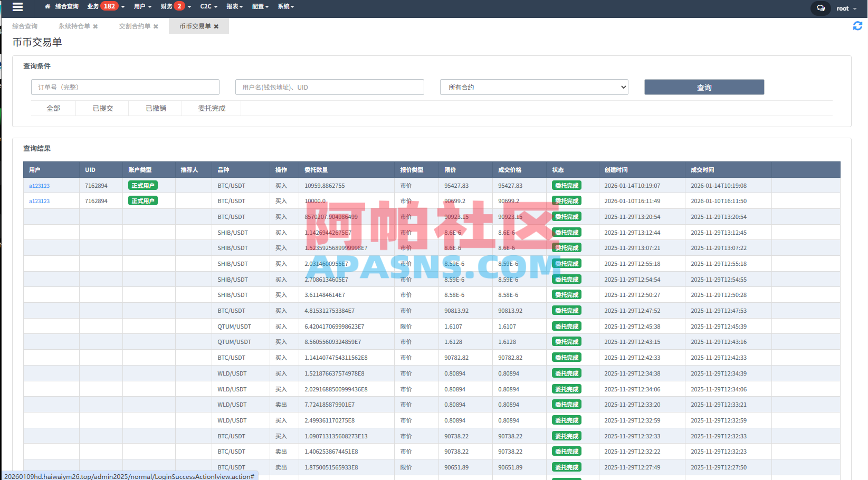Click 卖出 in the 7.724185879901E7 row
This screenshot has width=868, height=480.
coord(281,405)
